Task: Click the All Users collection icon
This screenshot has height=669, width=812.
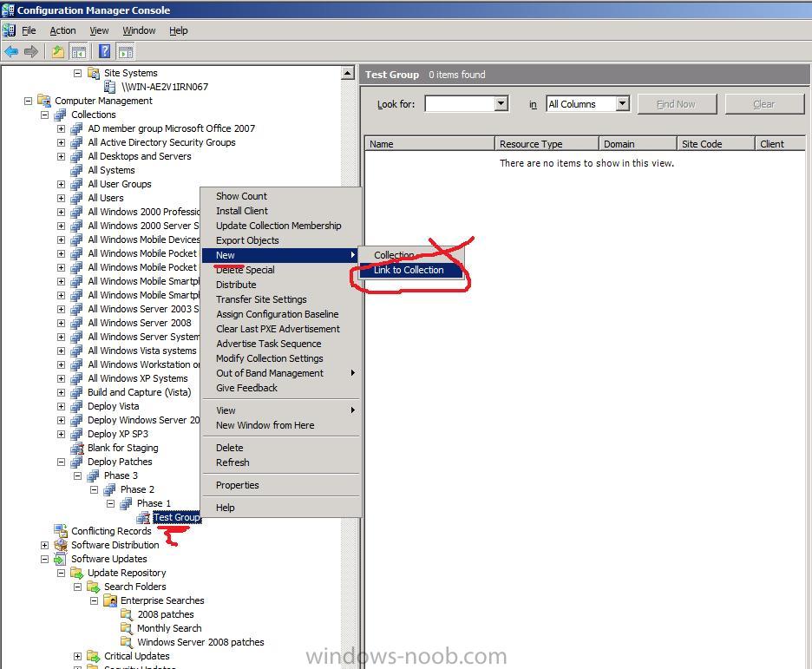Action: 76,198
